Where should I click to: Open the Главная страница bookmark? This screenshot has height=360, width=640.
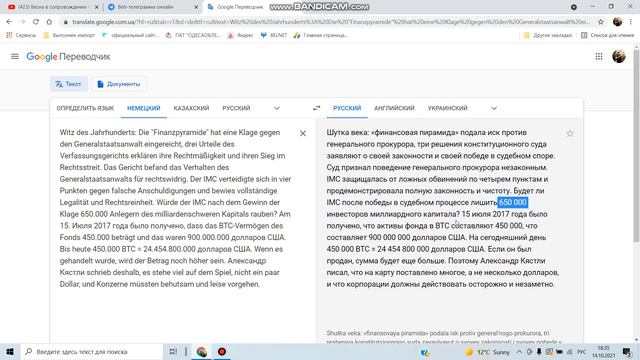click(321, 35)
